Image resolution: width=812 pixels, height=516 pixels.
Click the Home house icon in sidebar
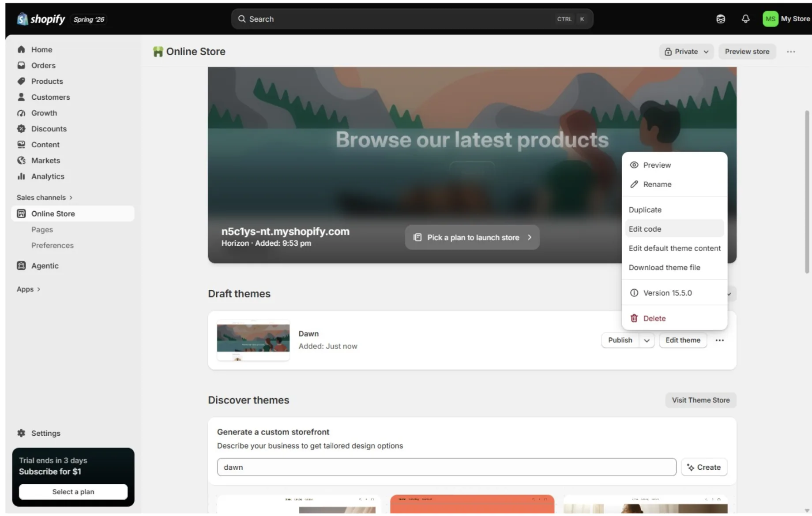pos(21,49)
